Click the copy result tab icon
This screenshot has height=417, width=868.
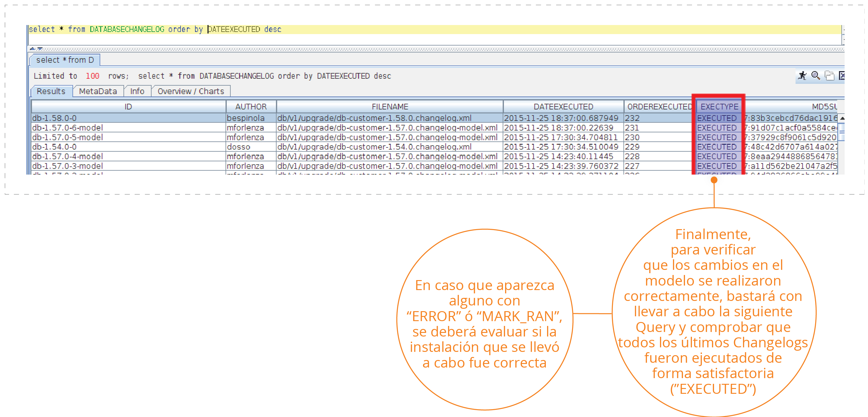point(829,76)
